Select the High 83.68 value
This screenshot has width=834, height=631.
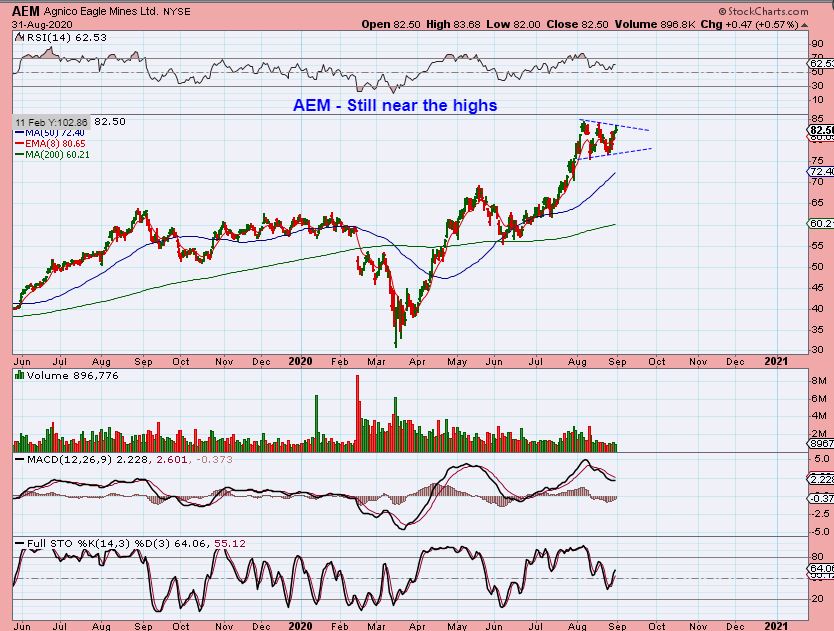click(x=453, y=24)
